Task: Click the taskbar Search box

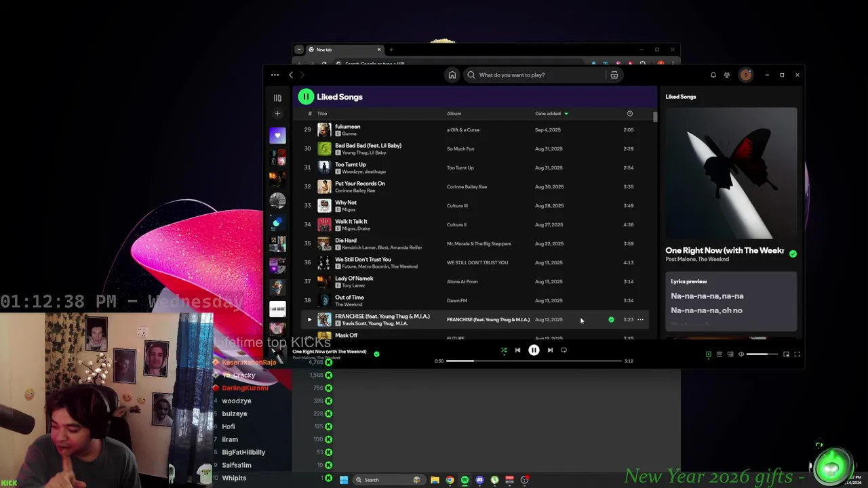Action: coord(390,480)
